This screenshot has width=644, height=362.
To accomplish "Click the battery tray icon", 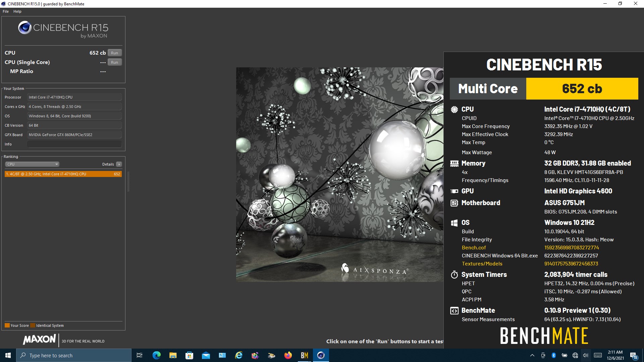I will tap(565, 355).
